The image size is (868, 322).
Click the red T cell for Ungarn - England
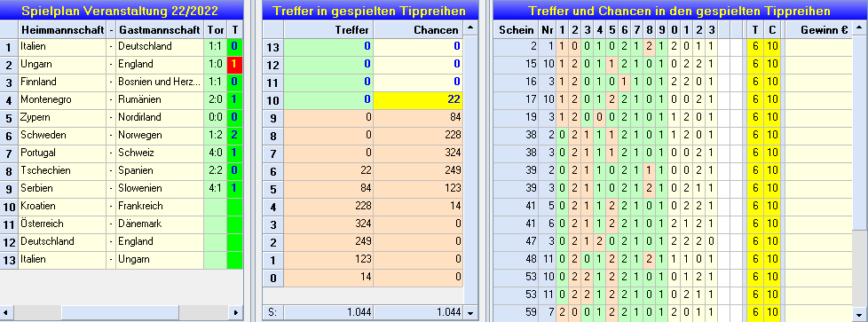(x=234, y=65)
